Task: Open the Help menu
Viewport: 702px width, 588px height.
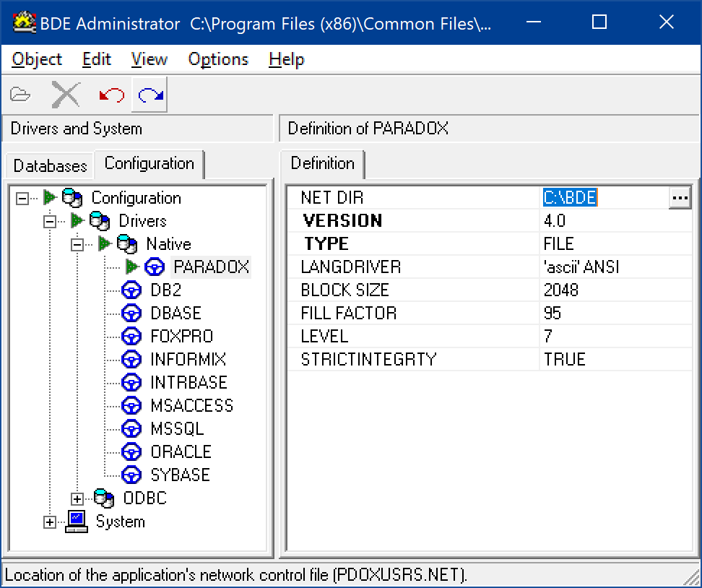Action: click(287, 59)
